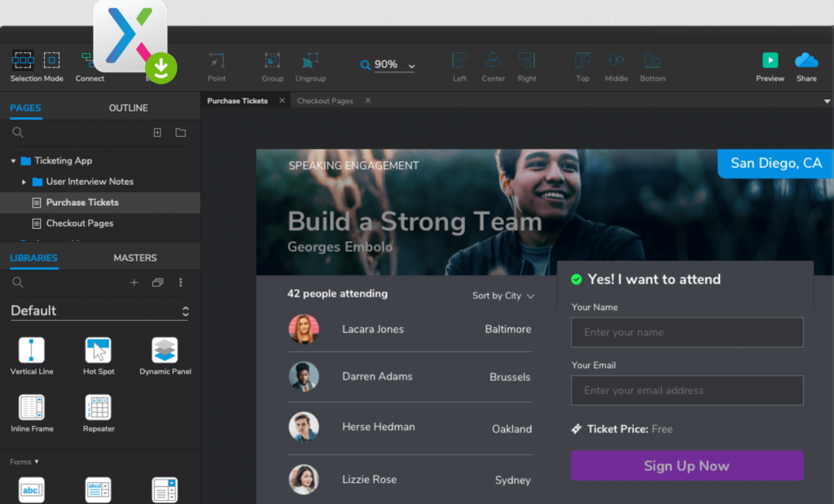Open the Purchase Tickets canvas tab
The image size is (834, 504).
(237, 100)
